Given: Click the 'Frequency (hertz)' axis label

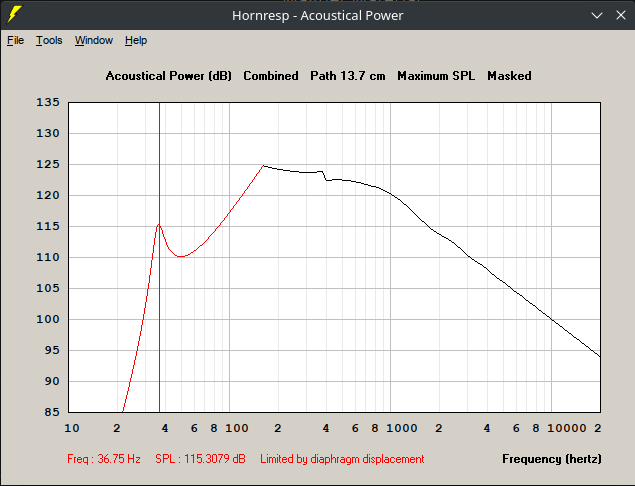Looking at the screenshot, I should [x=552, y=459].
